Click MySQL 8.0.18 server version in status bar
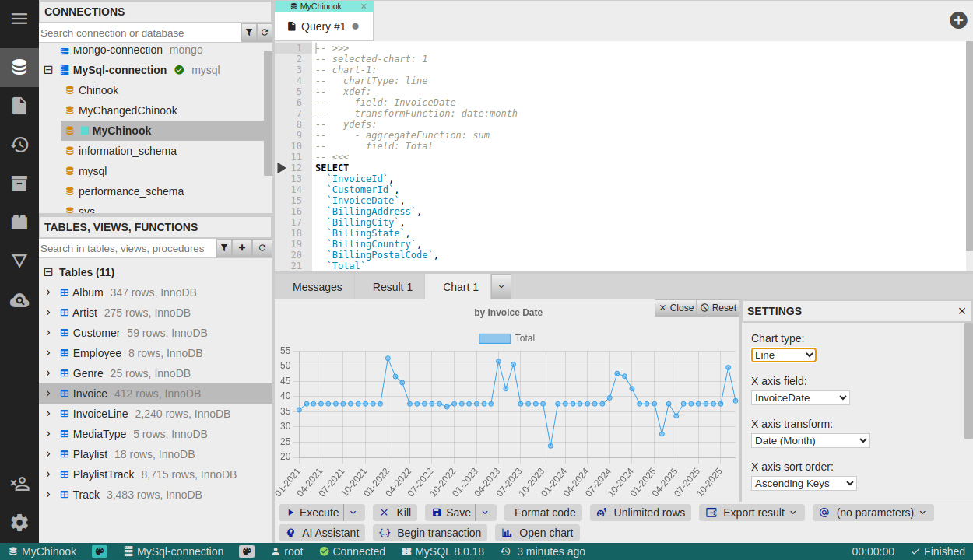973x560 pixels. tap(442, 551)
